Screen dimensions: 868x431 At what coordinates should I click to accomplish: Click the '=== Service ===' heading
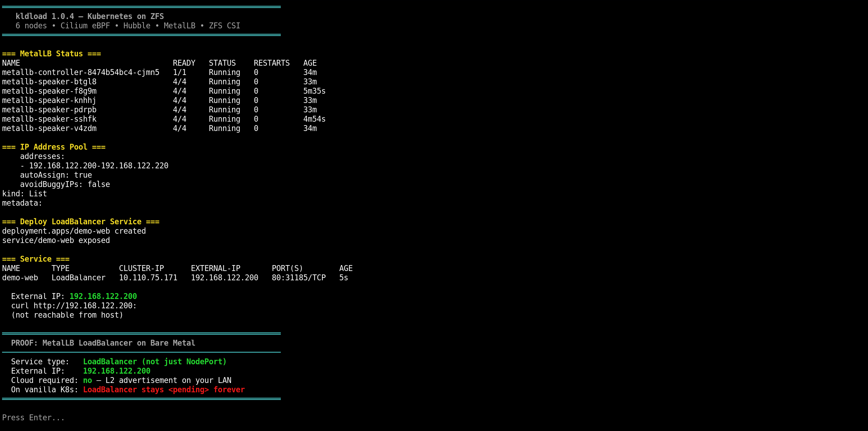(x=36, y=259)
